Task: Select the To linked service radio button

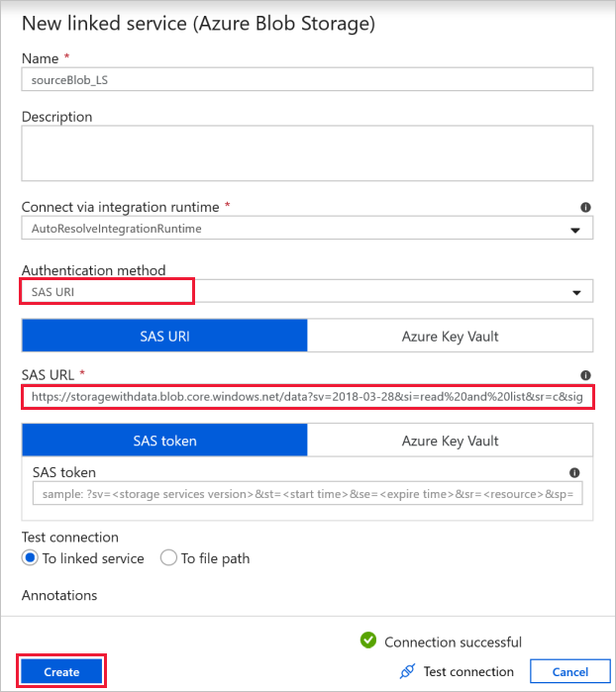Action: (31, 558)
